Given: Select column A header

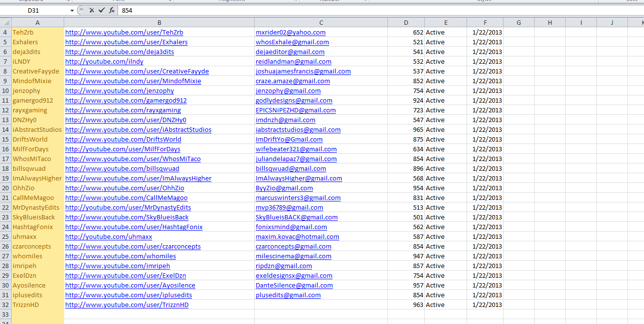Looking at the screenshot, I should tap(38, 22).
